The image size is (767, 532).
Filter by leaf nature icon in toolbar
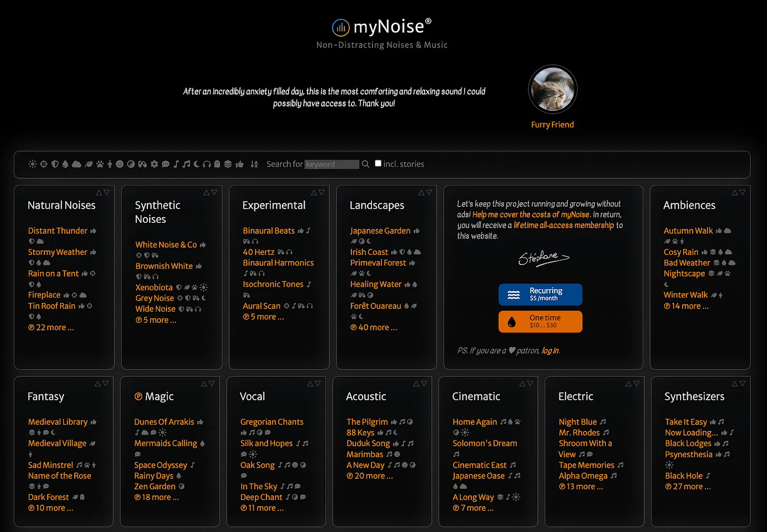[x=88, y=164]
